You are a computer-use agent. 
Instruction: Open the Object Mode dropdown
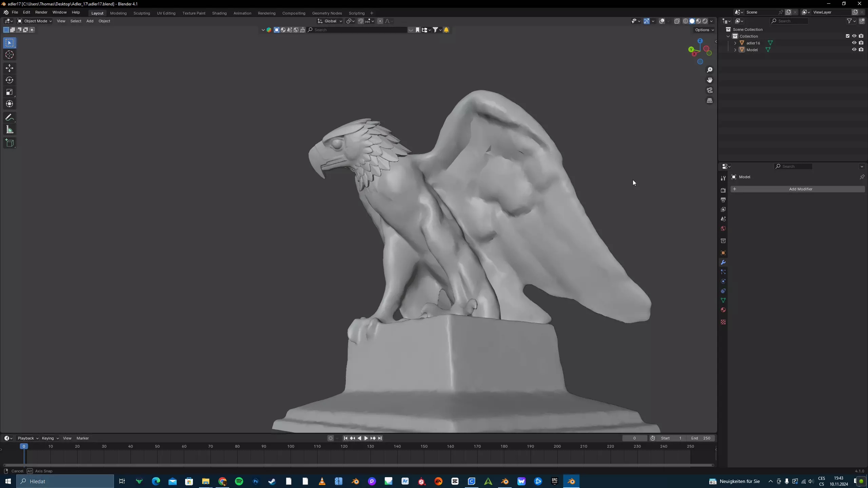(x=35, y=21)
